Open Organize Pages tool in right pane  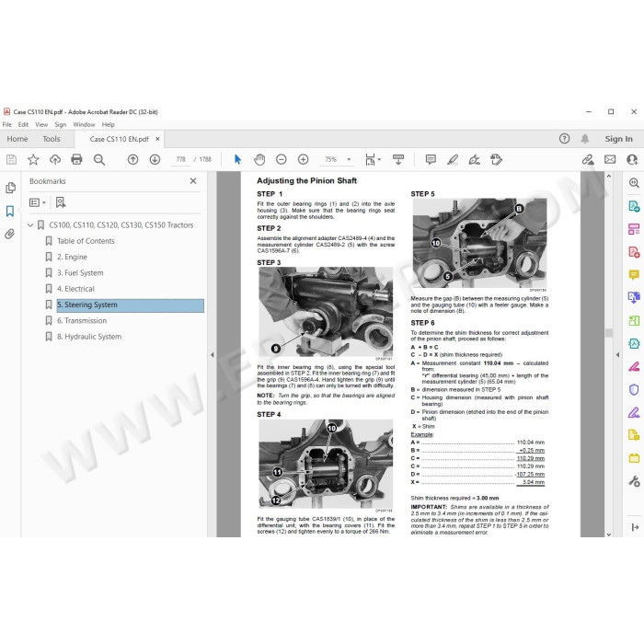[634, 229]
